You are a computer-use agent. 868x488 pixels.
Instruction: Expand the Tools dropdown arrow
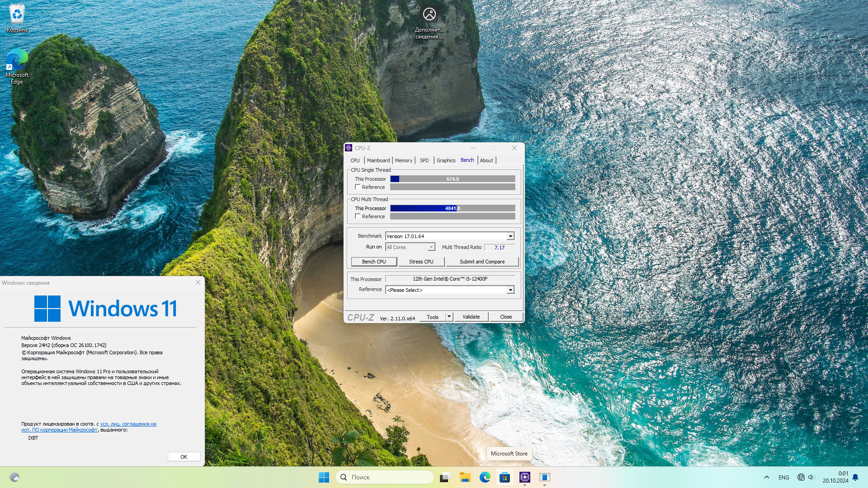pos(449,317)
